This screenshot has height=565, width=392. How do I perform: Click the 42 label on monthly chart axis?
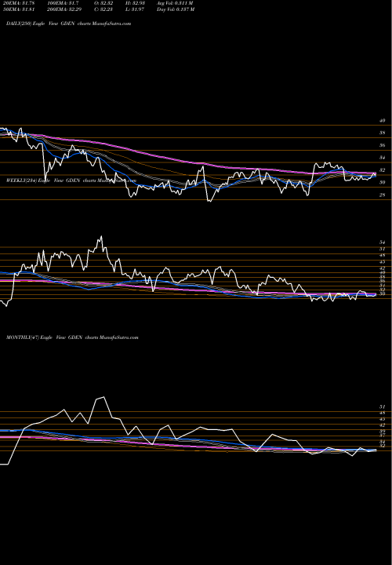tap(383, 425)
